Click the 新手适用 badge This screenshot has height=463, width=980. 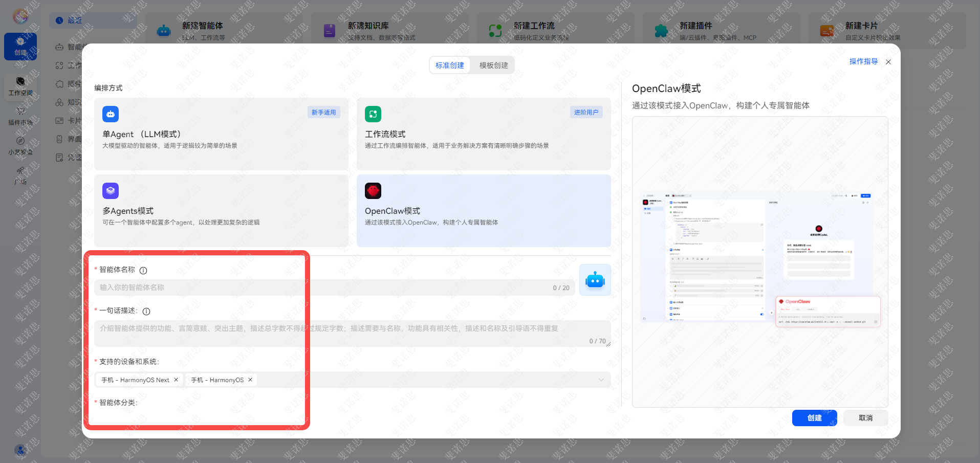(x=324, y=113)
